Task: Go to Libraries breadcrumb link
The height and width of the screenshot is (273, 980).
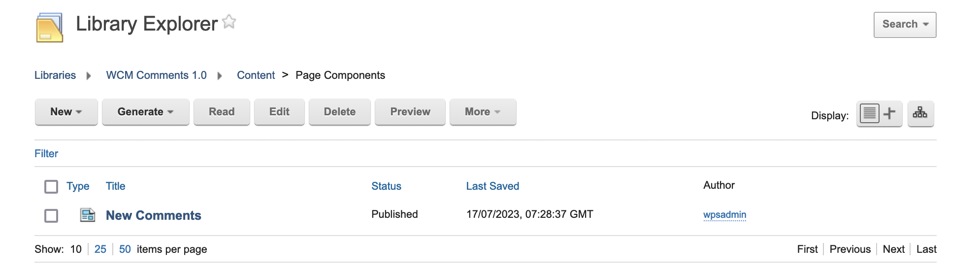Action: pos(55,75)
